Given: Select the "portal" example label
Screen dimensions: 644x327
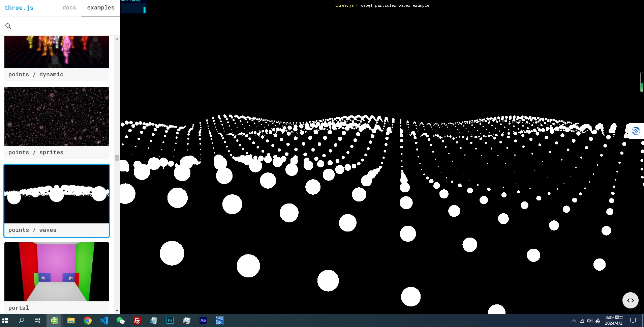Looking at the screenshot, I should tap(19, 308).
